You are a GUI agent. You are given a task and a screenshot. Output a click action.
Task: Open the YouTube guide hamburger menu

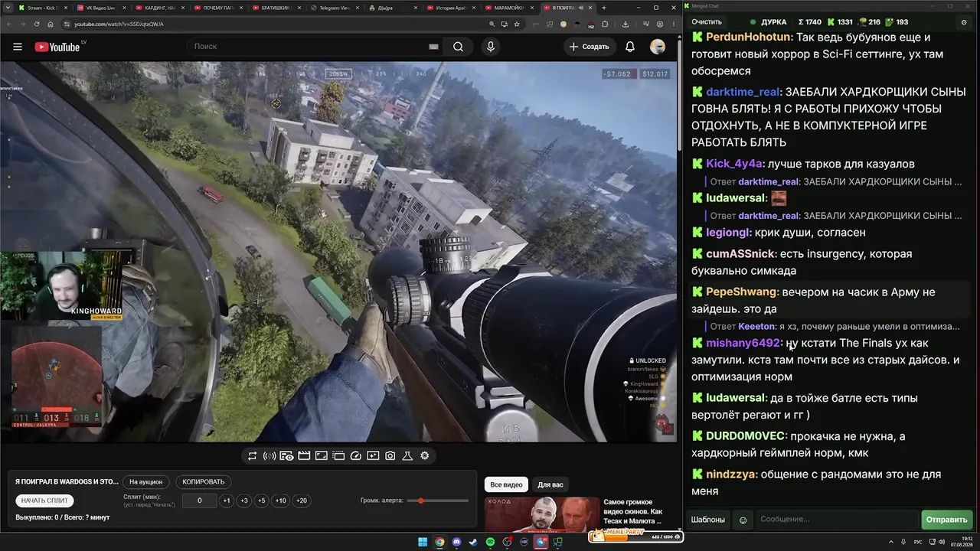click(x=18, y=47)
